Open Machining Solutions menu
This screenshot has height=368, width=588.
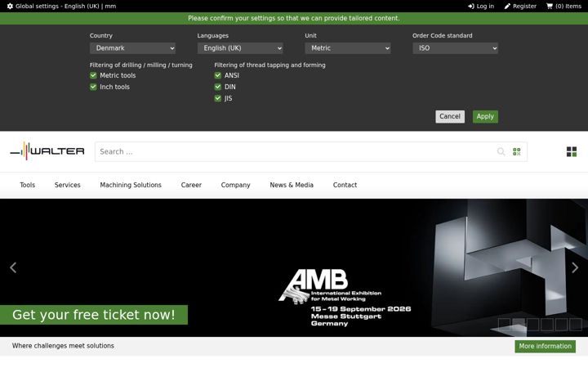(131, 185)
